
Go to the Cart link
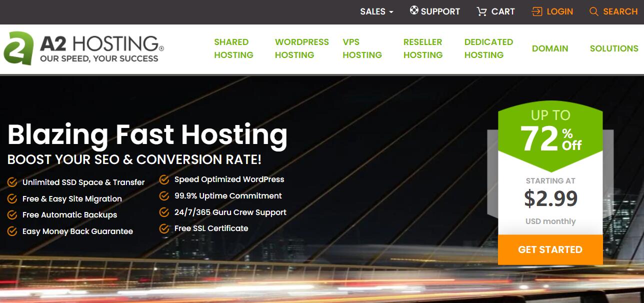click(x=503, y=11)
